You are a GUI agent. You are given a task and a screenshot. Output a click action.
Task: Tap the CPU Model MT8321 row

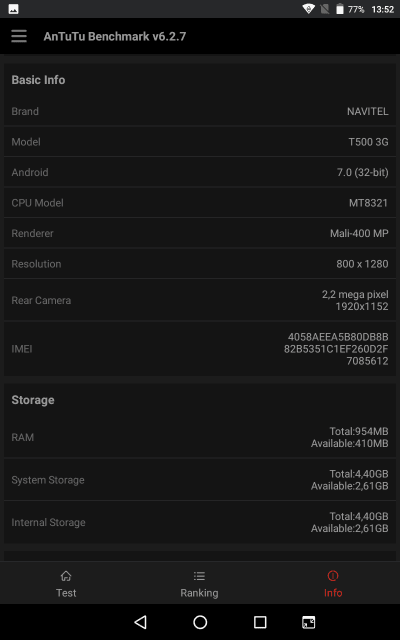click(x=200, y=203)
